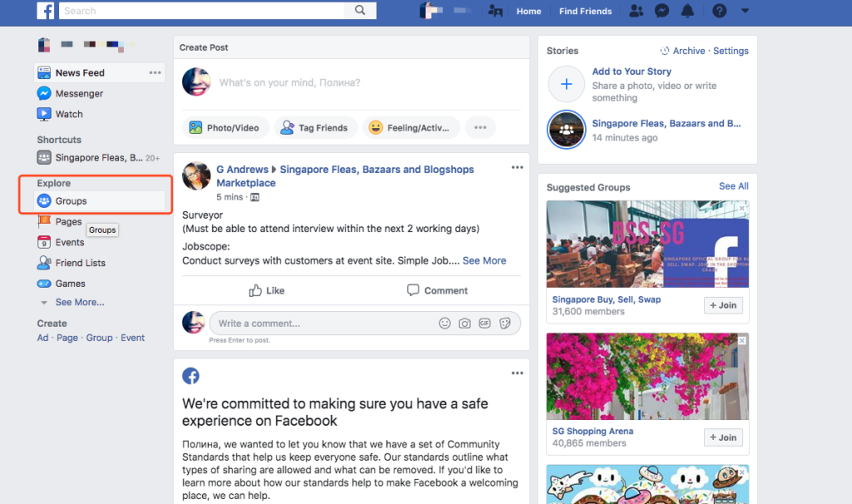Open Messenger icon in top bar
The image size is (852, 504).
click(661, 11)
